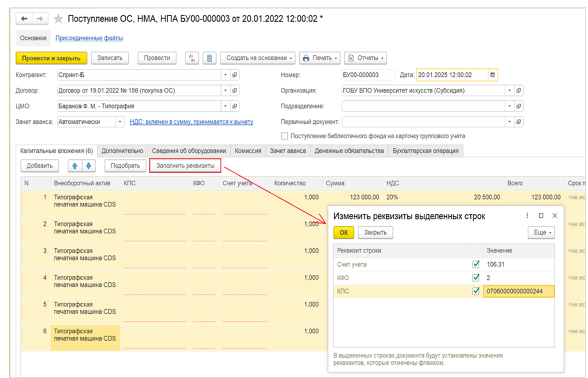Open the calendar picker next to Дата
The width and height of the screenshot is (588, 378).
[493, 75]
